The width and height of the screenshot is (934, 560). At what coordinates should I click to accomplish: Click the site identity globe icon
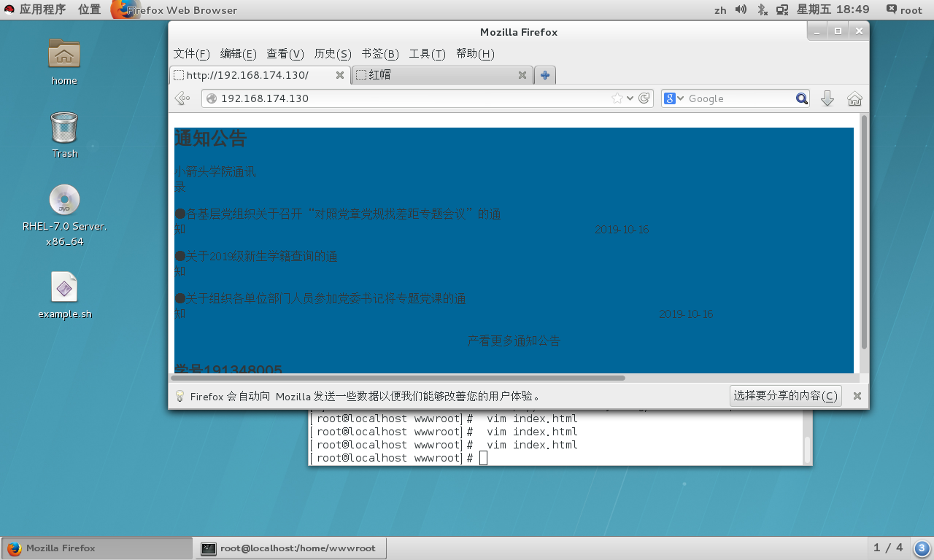coord(212,98)
